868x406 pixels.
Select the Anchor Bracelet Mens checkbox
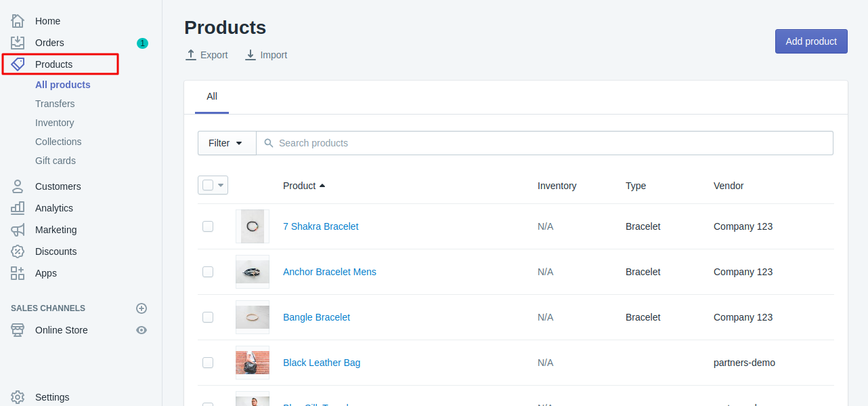(x=208, y=272)
